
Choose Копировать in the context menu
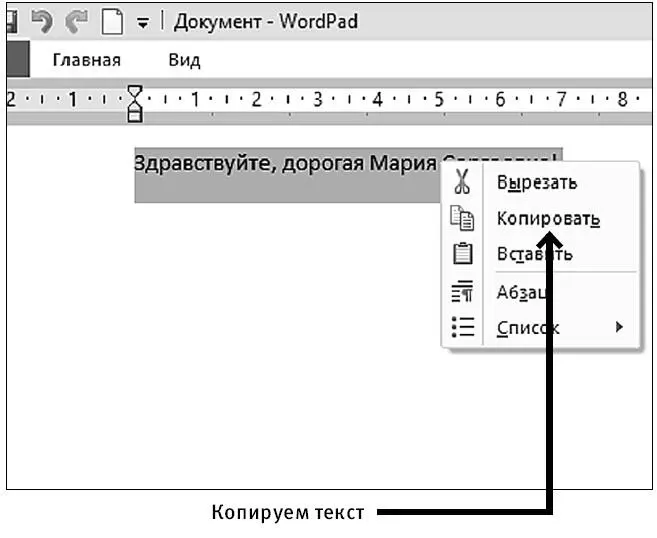click(x=548, y=218)
